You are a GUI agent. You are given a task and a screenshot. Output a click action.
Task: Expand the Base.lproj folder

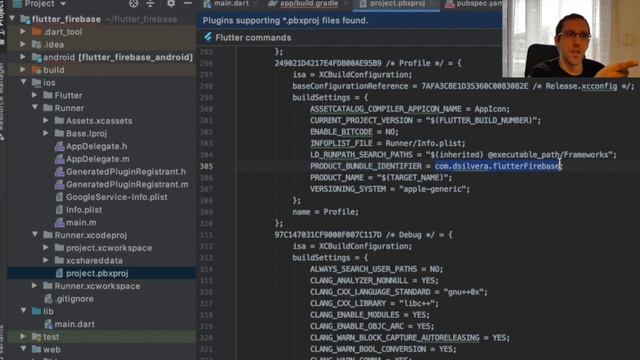pyautogui.click(x=46, y=133)
